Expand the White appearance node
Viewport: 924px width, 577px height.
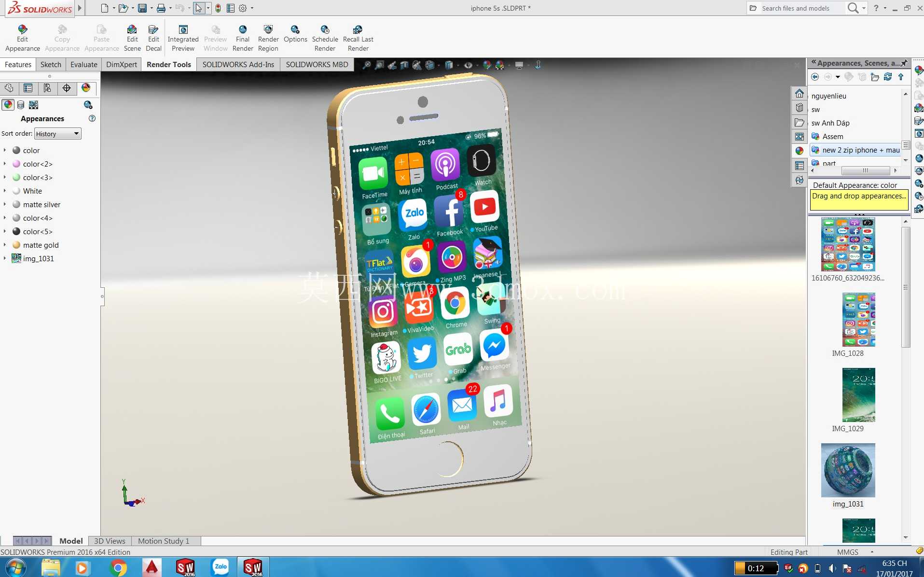point(5,191)
